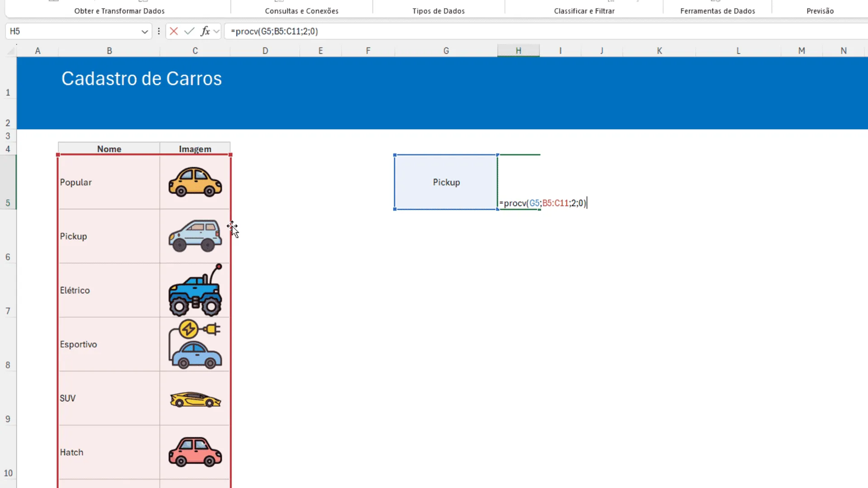Click the Esportivo name cell
This screenshot has width=868, height=488.
point(109,344)
